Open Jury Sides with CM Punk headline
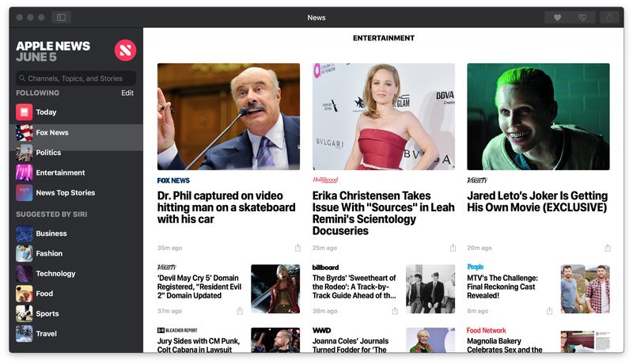The height and width of the screenshot is (364, 633). (x=199, y=345)
